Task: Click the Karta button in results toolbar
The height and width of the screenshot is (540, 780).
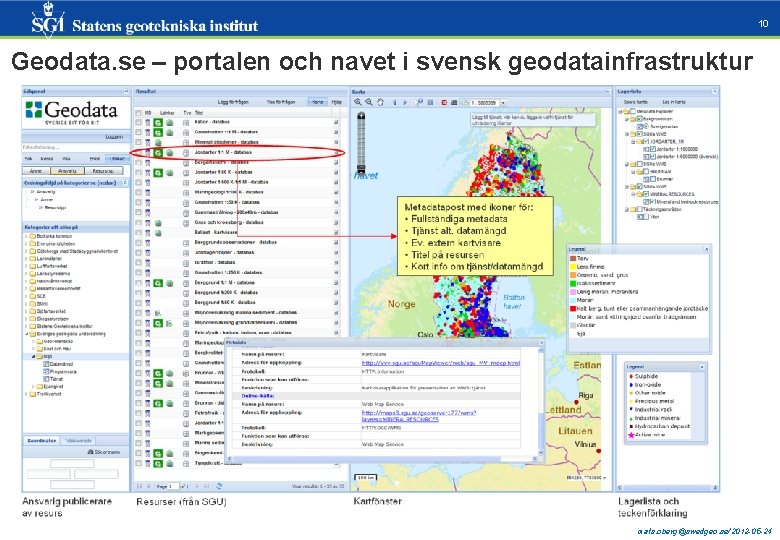Action: tap(318, 102)
